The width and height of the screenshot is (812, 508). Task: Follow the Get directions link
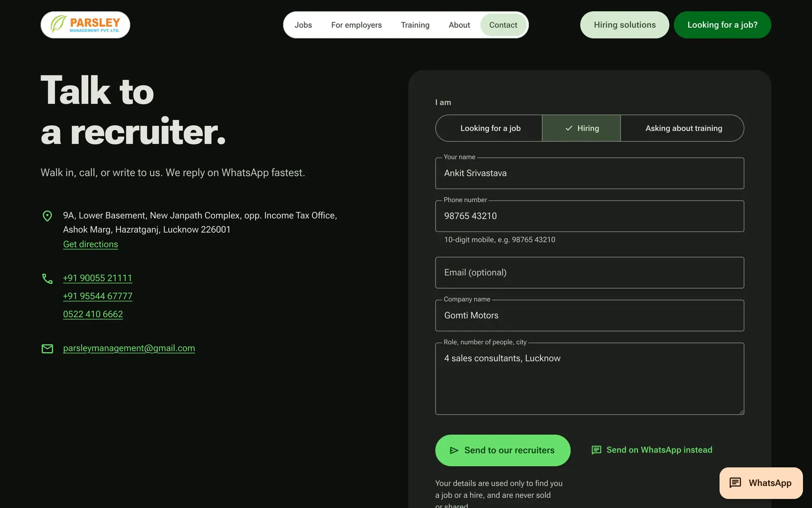point(90,244)
